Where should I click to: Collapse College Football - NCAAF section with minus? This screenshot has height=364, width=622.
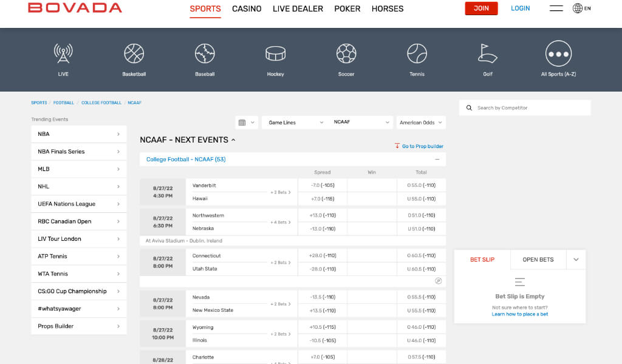437,159
